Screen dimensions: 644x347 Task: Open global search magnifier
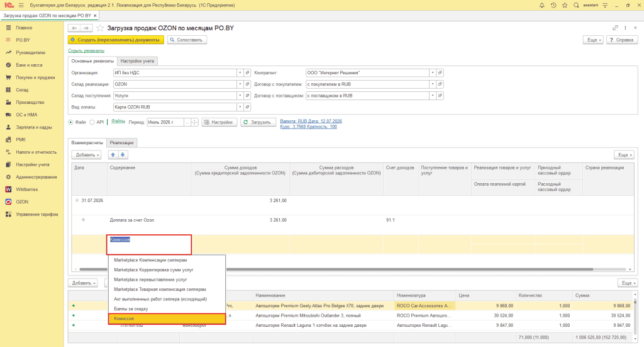[576, 5]
